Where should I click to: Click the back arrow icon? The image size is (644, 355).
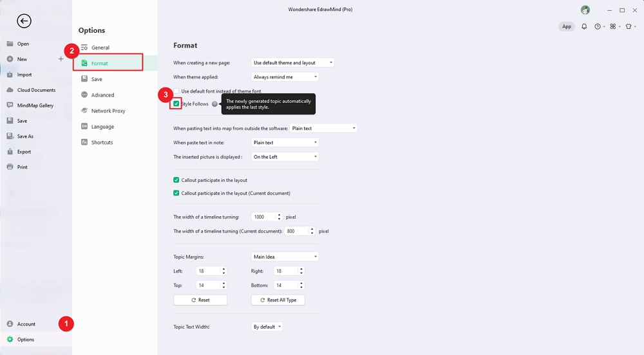(x=24, y=21)
